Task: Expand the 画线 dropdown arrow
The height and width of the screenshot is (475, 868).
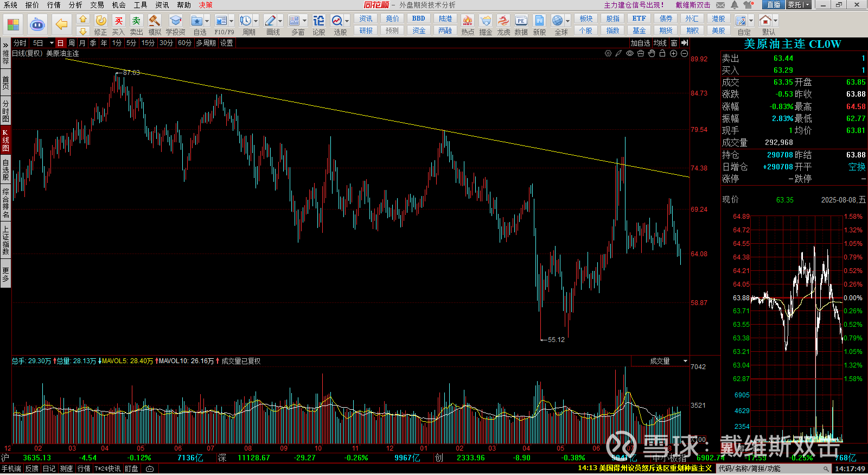Action: pyautogui.click(x=280, y=21)
